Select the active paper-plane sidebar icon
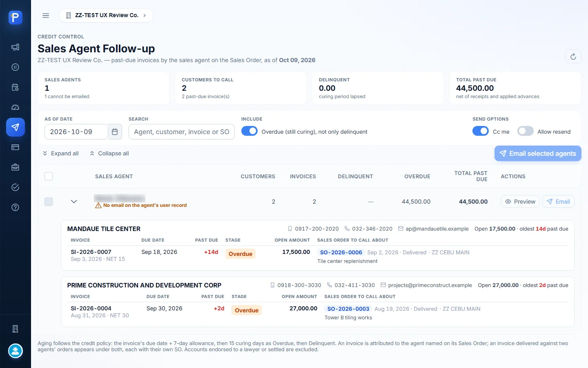The image size is (588, 368). 16,127
